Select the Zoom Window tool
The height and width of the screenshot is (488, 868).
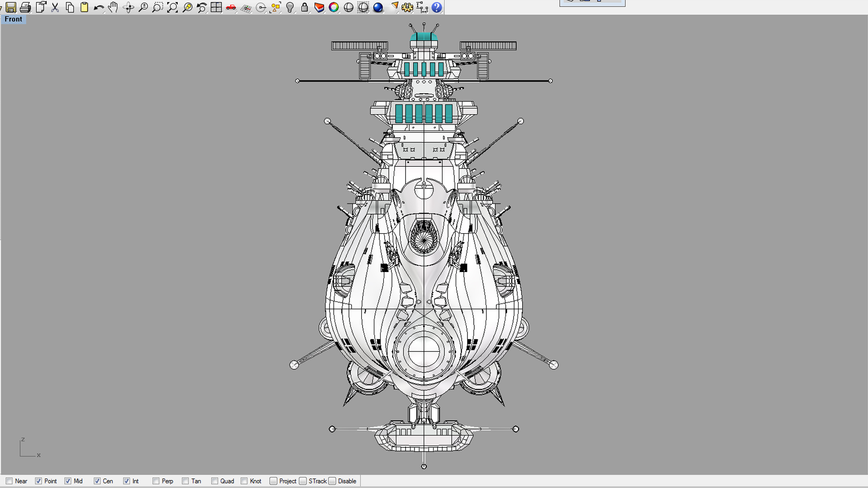coord(157,7)
